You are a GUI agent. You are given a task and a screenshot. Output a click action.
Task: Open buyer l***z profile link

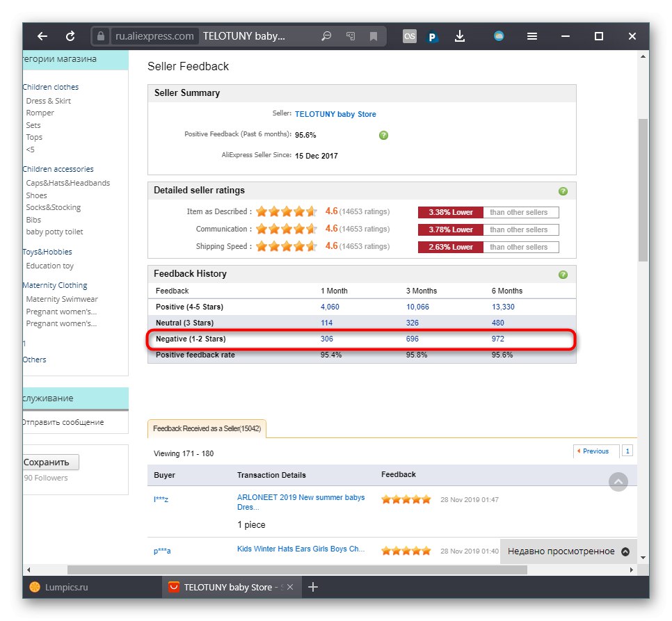tap(161, 499)
